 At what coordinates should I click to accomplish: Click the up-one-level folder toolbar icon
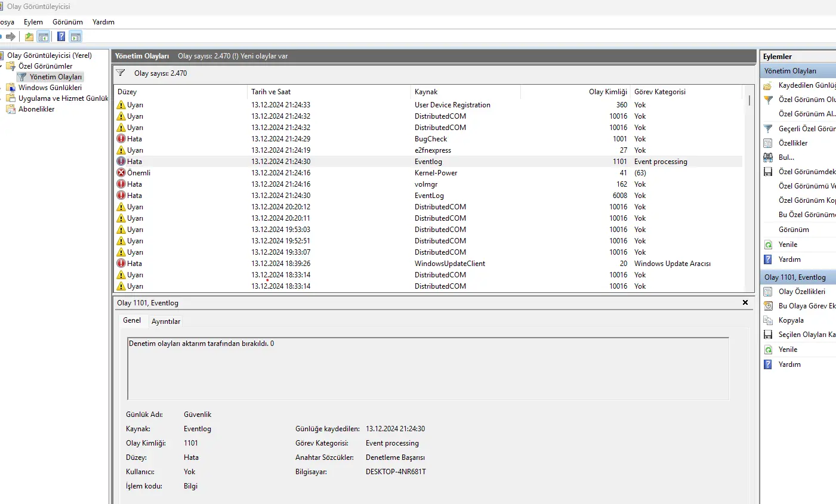29,37
